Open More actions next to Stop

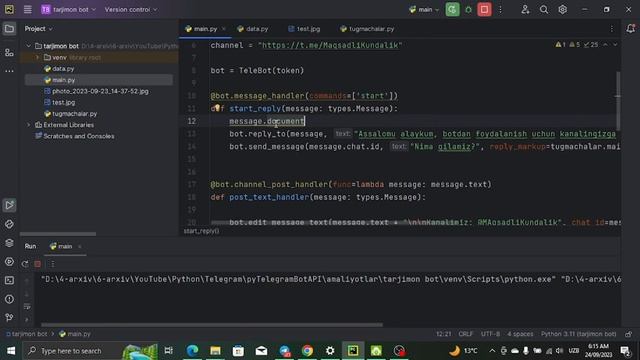[x=500, y=9]
